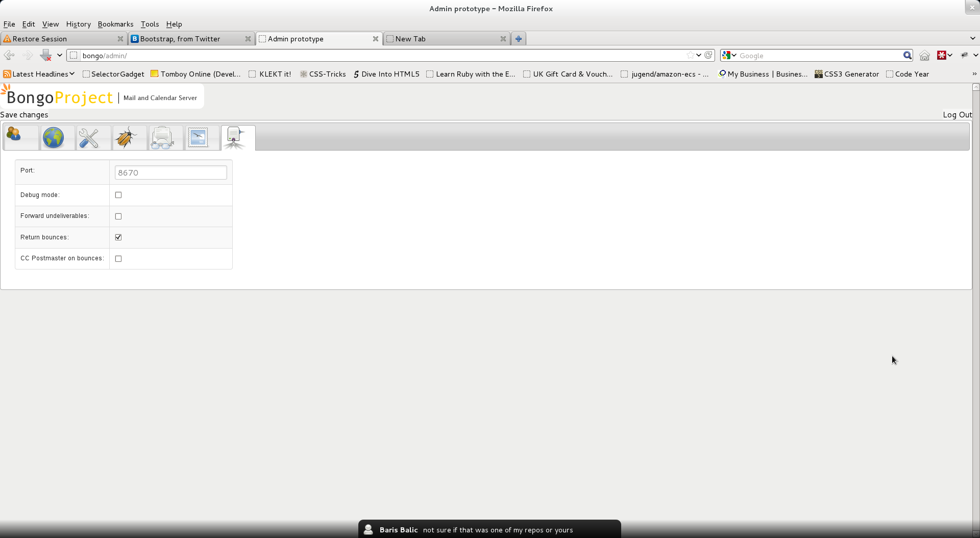Click the Save changes link
Image resolution: width=980 pixels, height=538 pixels.
point(24,115)
